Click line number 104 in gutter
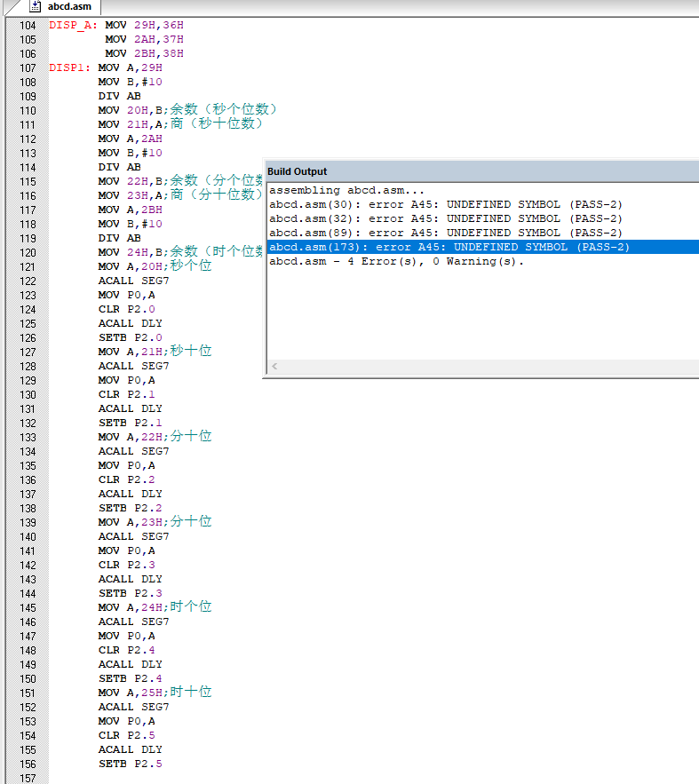 pos(28,26)
